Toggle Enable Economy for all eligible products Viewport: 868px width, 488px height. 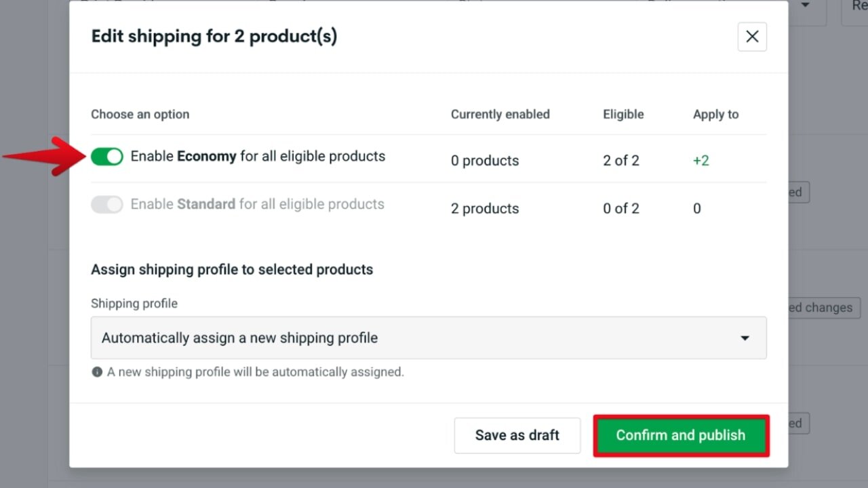[x=107, y=157]
